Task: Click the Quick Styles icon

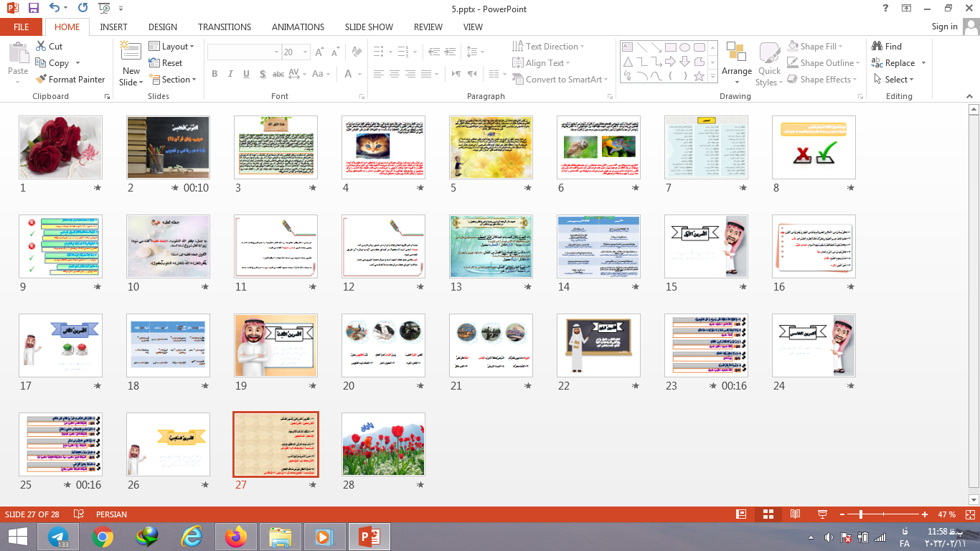Action: click(769, 59)
